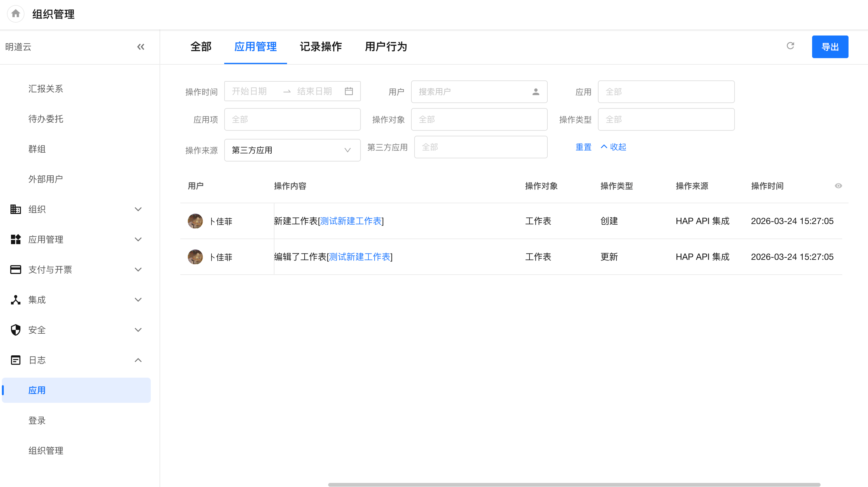Open calendar icon in date range field
868x487 pixels.
tap(349, 91)
